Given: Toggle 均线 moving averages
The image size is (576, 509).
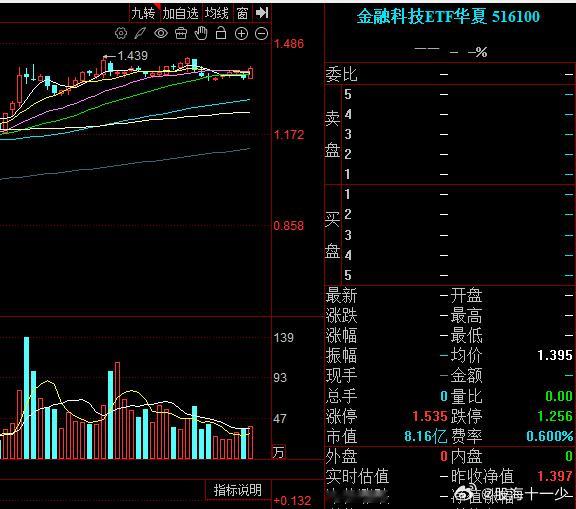Looking at the screenshot, I should (217, 13).
